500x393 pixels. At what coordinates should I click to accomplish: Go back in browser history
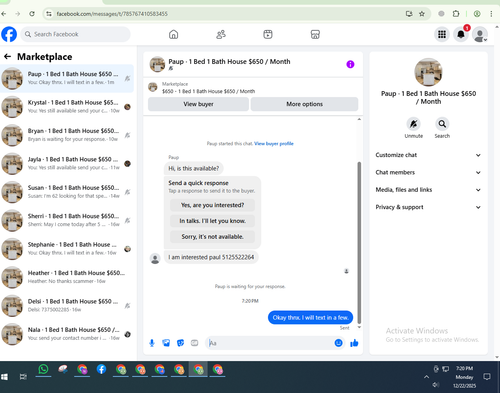tap(4, 14)
